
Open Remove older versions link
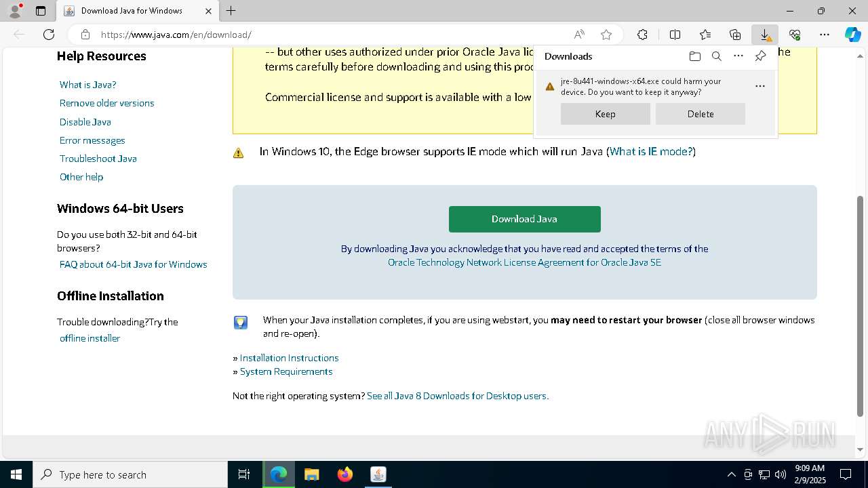107,103
